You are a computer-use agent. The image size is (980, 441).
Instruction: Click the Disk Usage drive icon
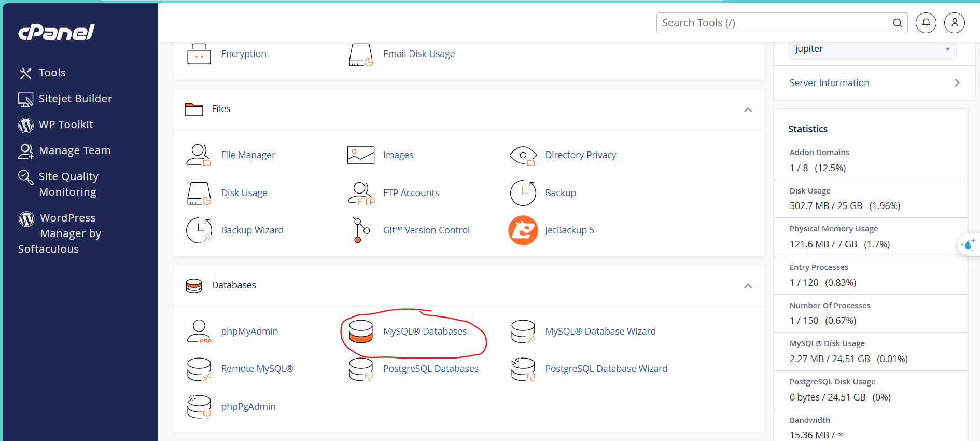tap(199, 193)
